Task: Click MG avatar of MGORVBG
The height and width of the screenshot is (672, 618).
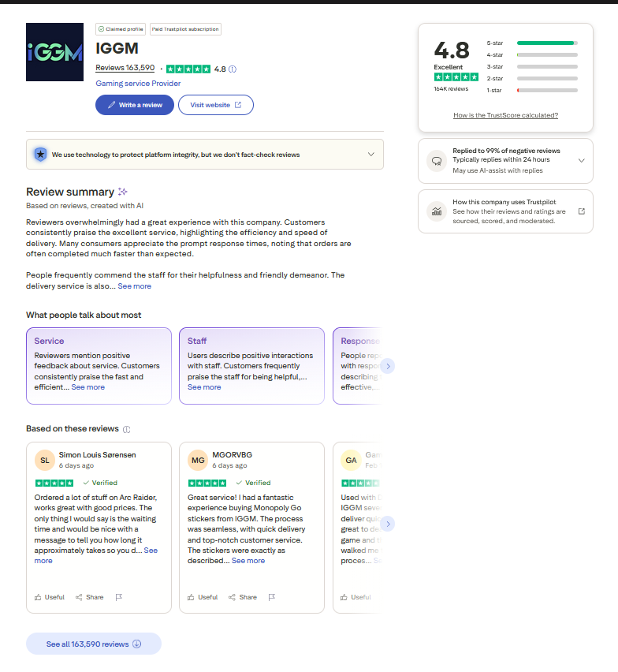Action: 198,461
